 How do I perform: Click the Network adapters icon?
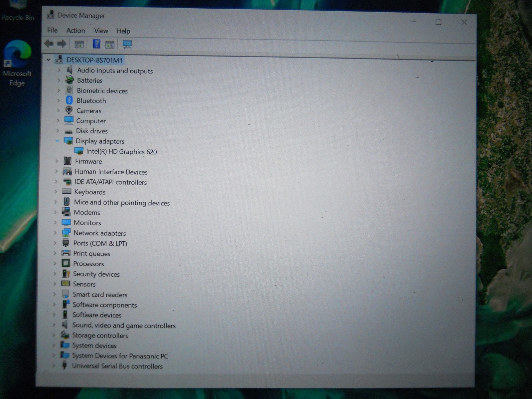click(x=66, y=232)
